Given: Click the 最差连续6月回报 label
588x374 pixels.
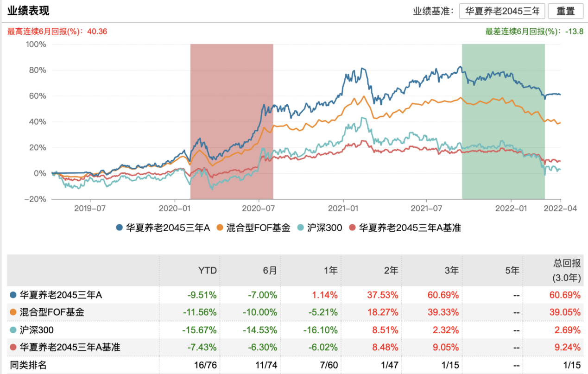Looking at the screenshot, I should coord(534,32).
